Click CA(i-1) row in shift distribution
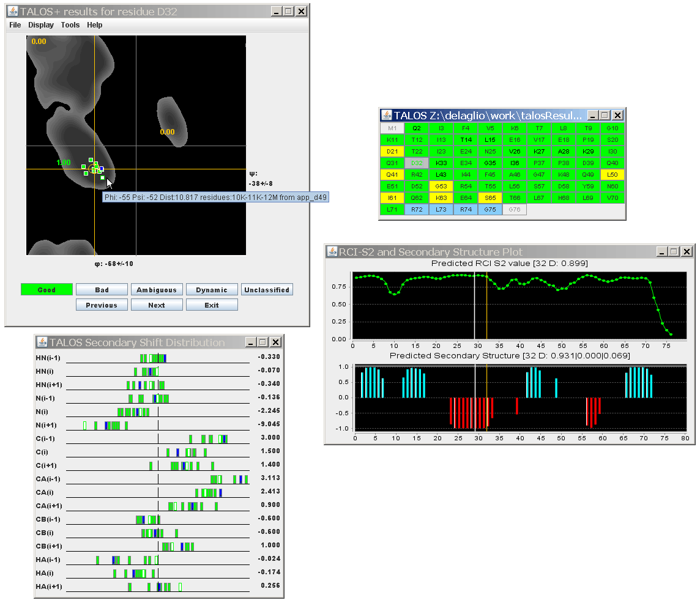This screenshot has height=603, width=700. (x=158, y=479)
